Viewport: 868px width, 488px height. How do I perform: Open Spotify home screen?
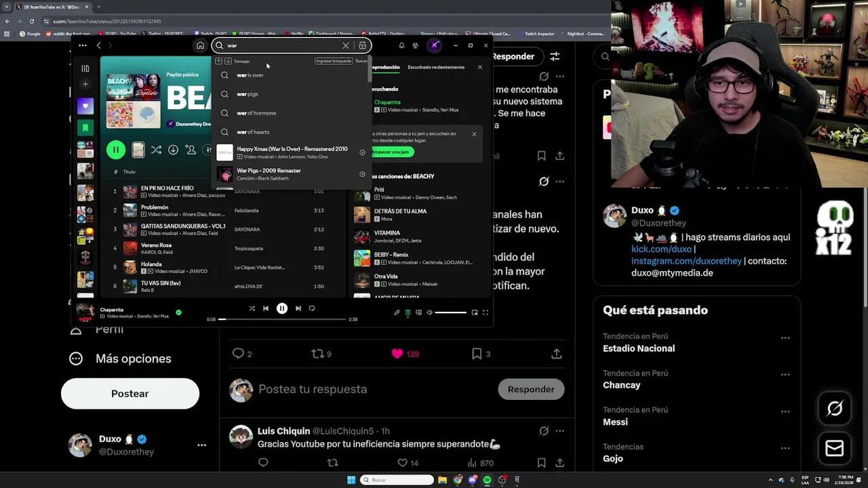200,45
